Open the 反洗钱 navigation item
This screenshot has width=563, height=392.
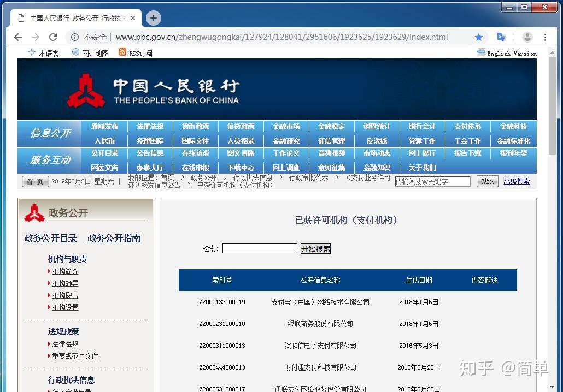[x=377, y=141]
